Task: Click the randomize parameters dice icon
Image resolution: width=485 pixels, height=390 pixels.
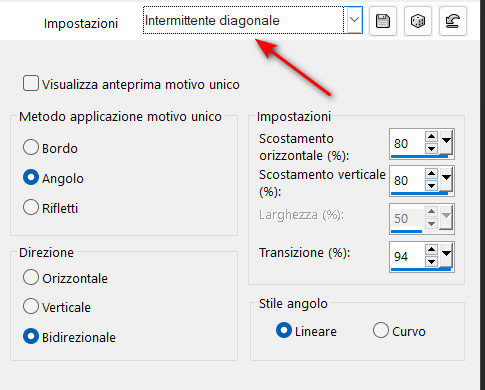Action: pos(418,21)
